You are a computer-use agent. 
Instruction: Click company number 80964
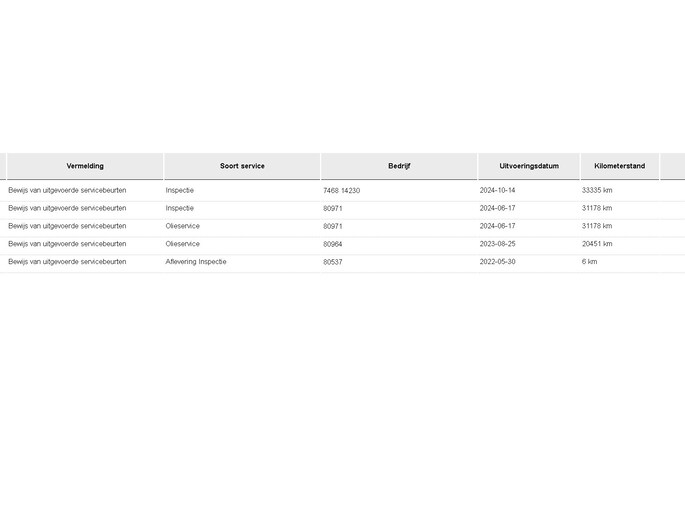(333, 244)
